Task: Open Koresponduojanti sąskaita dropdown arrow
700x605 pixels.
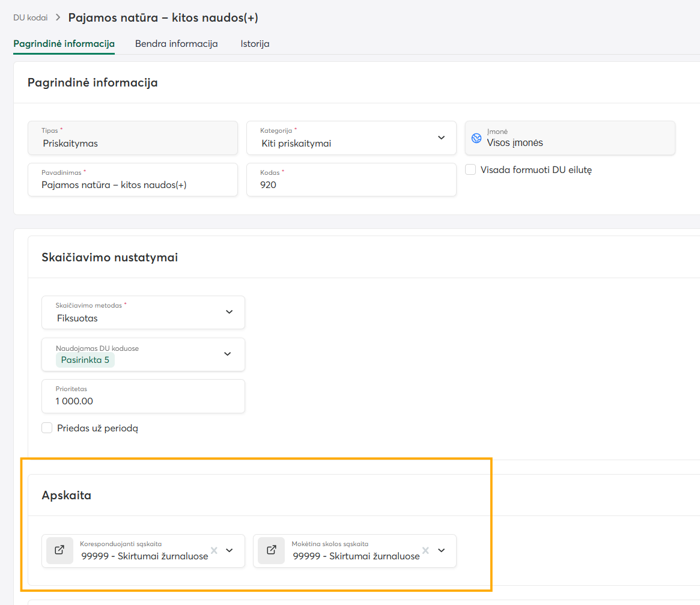Action: coord(230,550)
